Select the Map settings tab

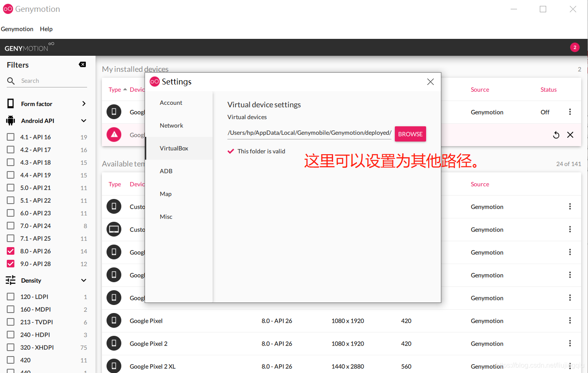179,194
